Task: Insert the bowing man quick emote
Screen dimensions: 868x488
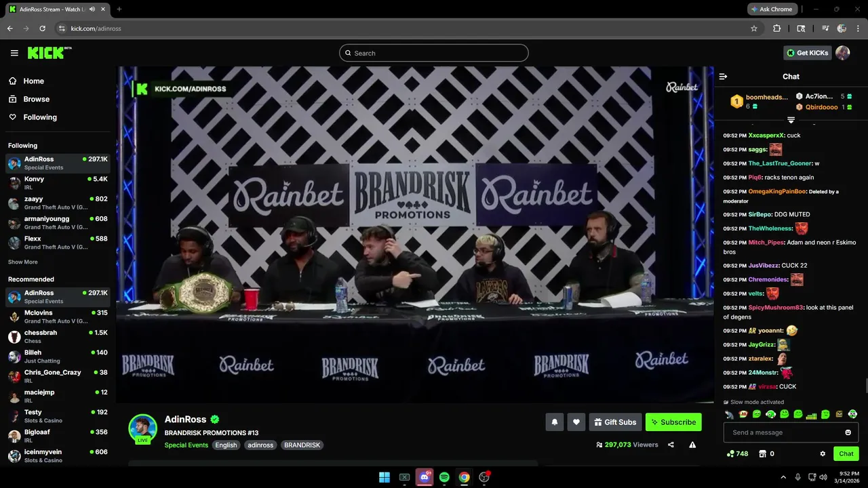Action: [x=729, y=414]
